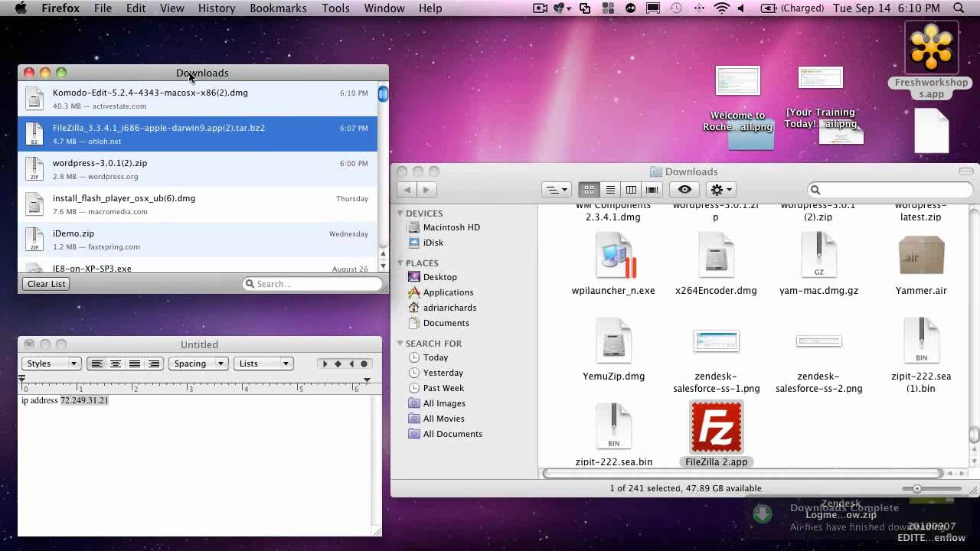980x551 pixels.
Task: Open Finder arrange-by dropdown
Action: click(557, 189)
